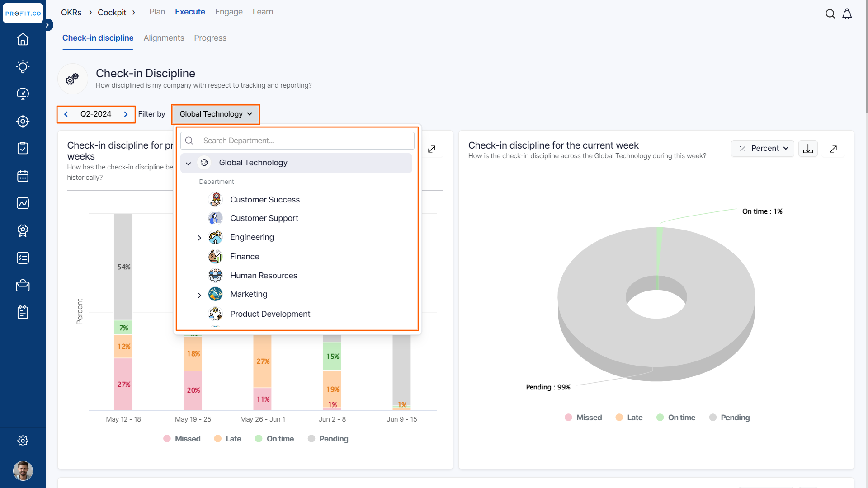Expand the Marketing department node

click(199, 295)
